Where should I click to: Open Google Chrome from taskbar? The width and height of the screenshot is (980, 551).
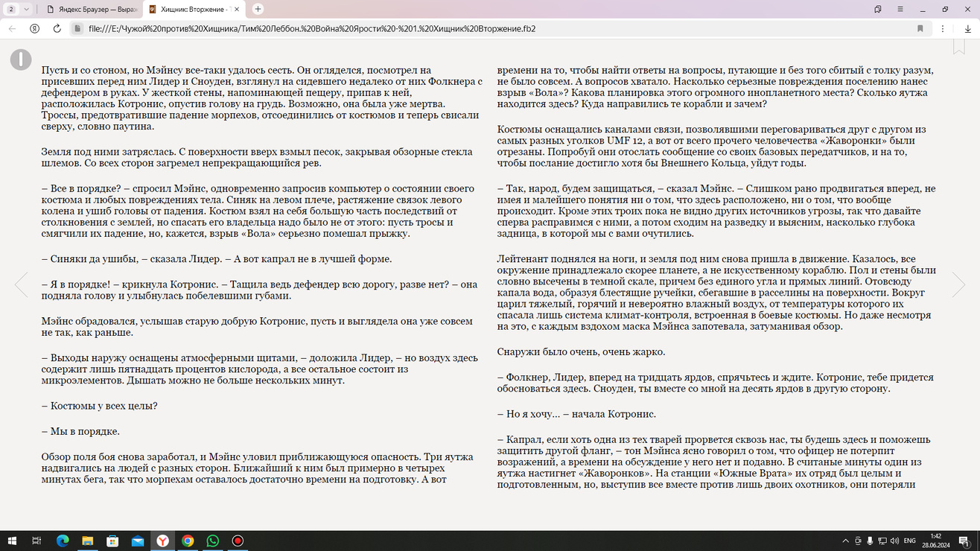[188, 541]
